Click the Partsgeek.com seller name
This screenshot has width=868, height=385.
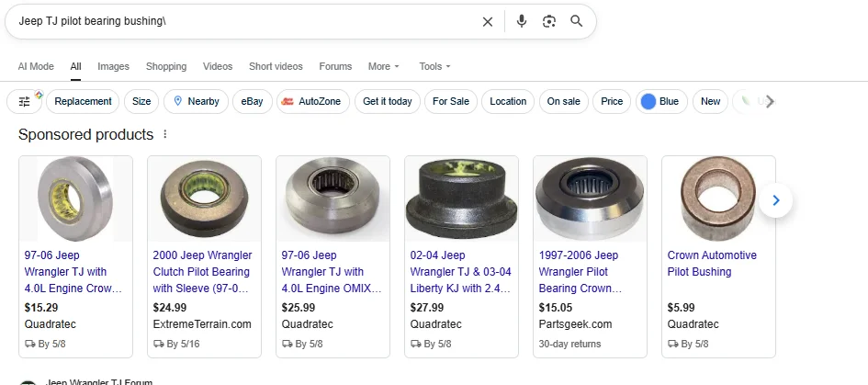575,324
